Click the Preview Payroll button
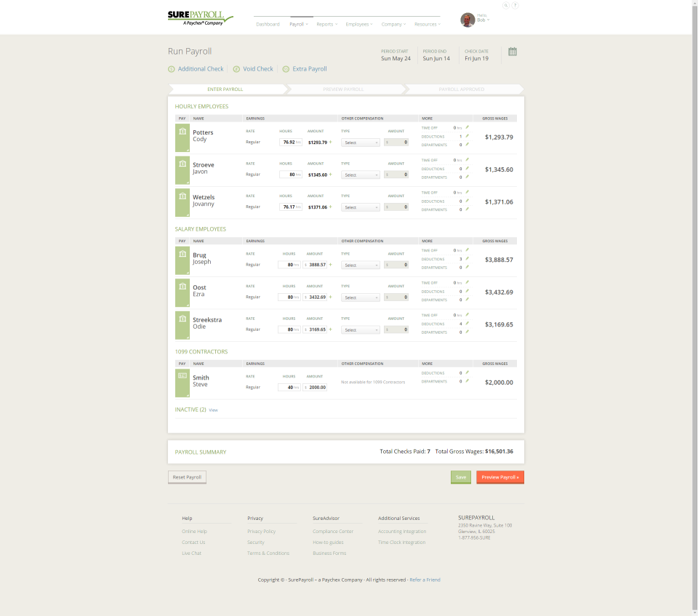This screenshot has height=616, width=698. point(500,477)
